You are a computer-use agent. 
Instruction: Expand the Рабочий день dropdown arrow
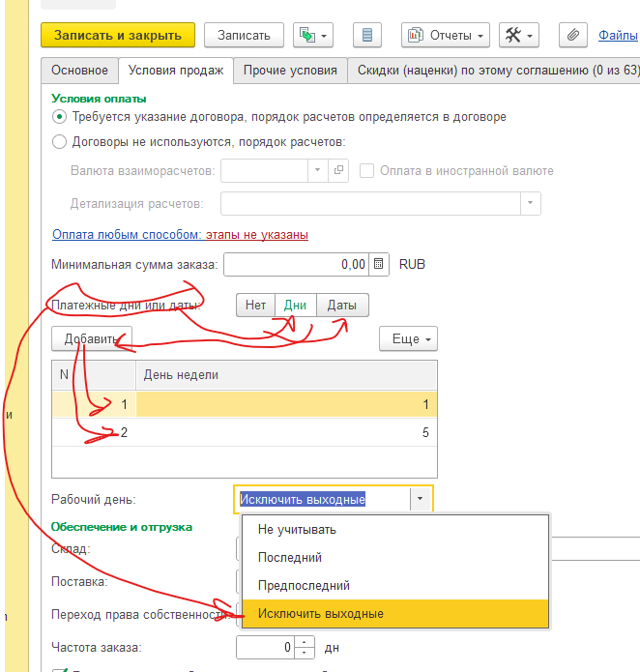click(x=421, y=499)
